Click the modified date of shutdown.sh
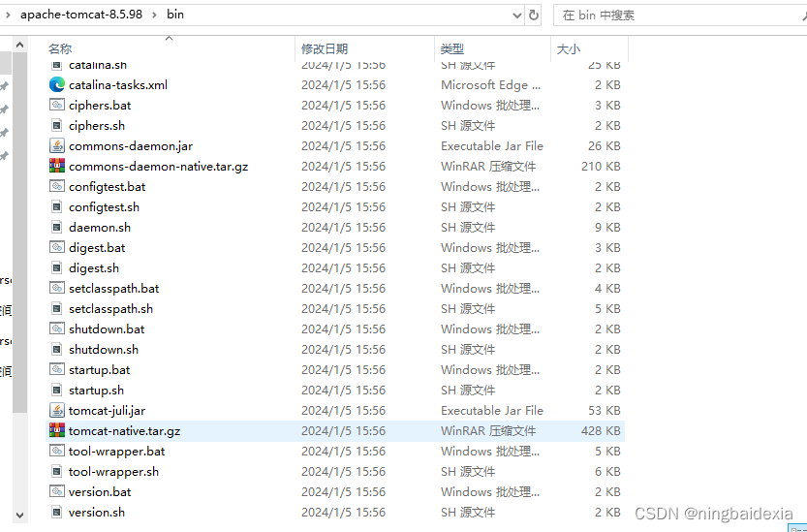The height and width of the screenshot is (532, 807). point(343,349)
